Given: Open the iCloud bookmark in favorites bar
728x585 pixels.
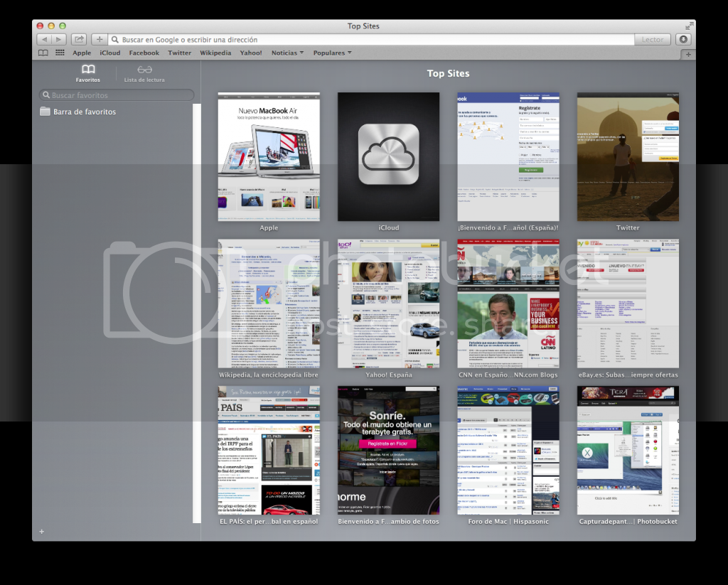Looking at the screenshot, I should (110, 53).
